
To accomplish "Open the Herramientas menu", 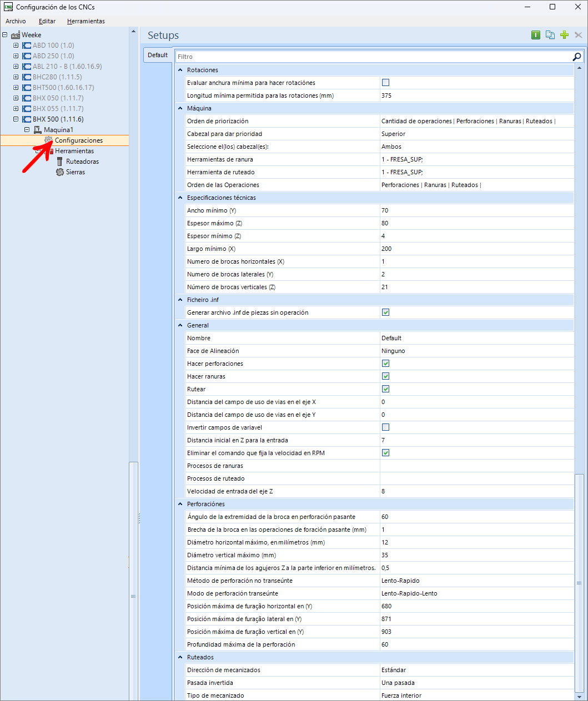I will coord(86,21).
